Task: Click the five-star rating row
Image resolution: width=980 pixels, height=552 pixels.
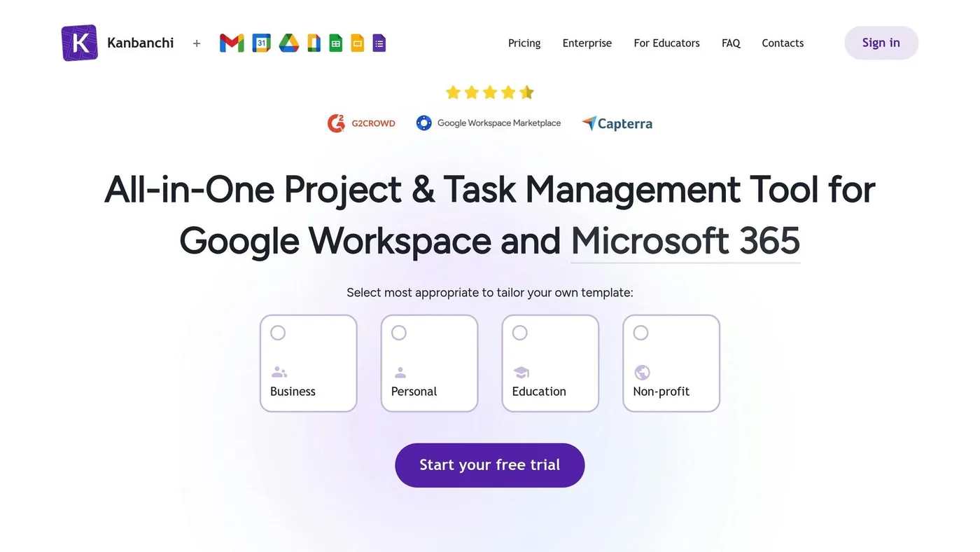Action: [x=490, y=92]
